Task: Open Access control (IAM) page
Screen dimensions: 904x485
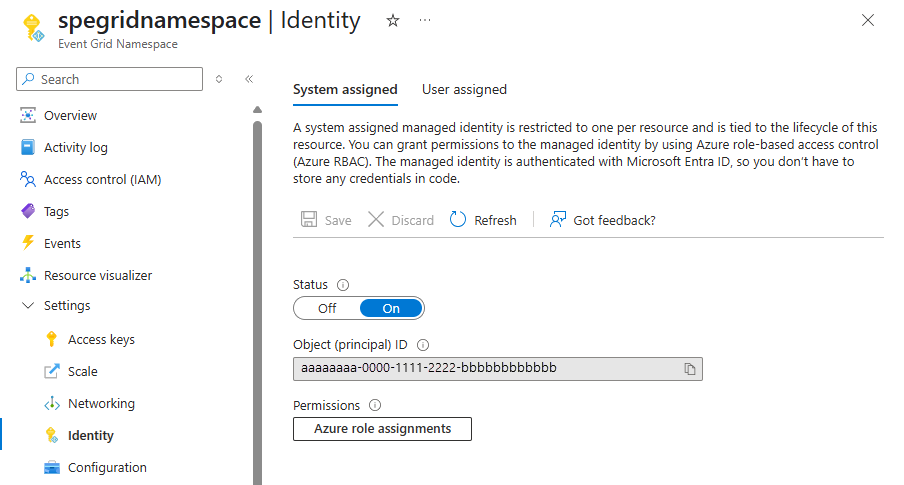Action: point(102,179)
